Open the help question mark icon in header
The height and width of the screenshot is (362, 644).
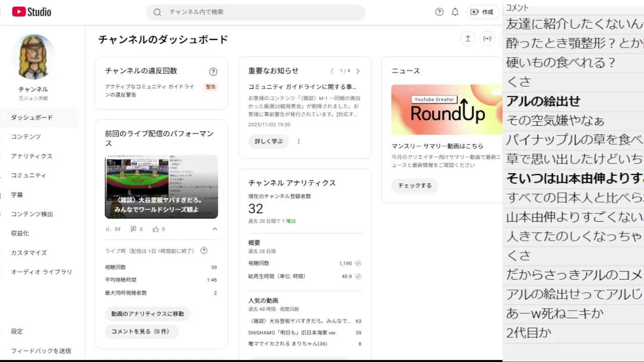tap(439, 12)
